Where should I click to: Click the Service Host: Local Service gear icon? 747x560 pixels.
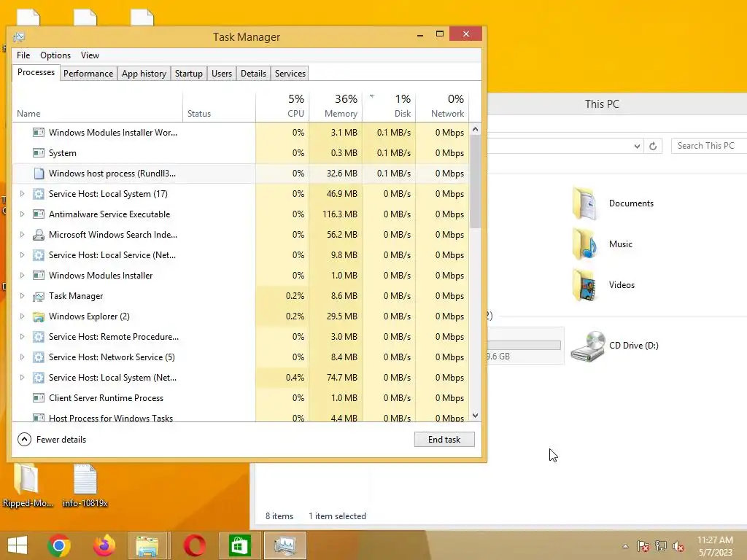39,255
